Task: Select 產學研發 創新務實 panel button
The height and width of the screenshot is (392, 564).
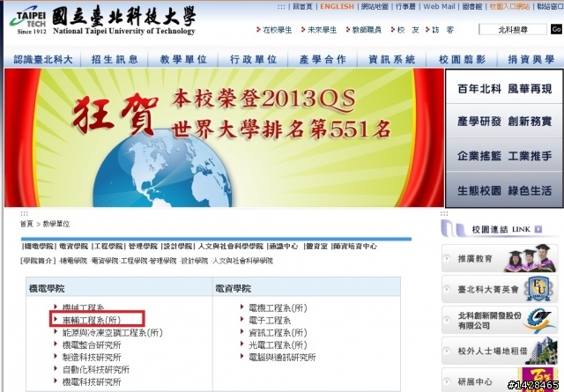Action: (x=504, y=122)
